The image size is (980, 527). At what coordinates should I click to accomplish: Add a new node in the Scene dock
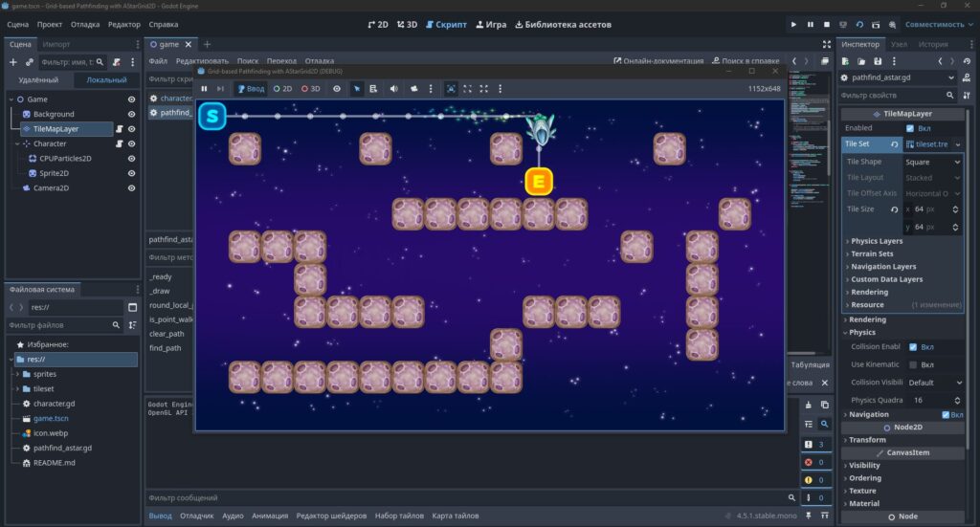coord(13,62)
